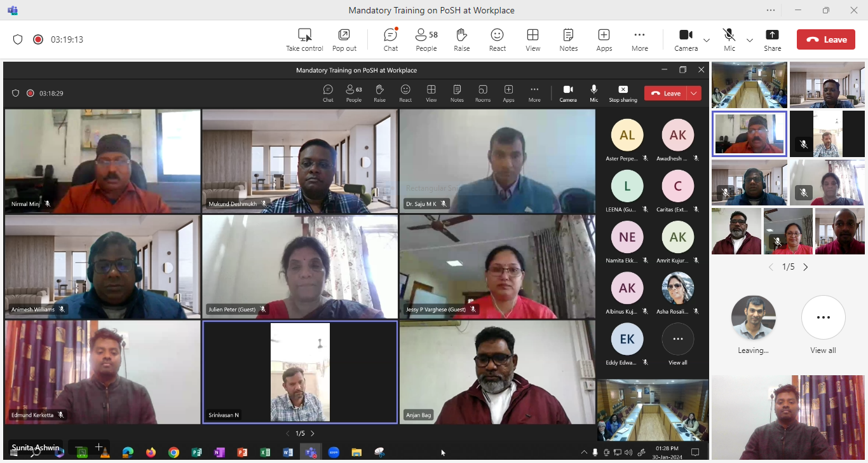This screenshot has width=868, height=463.
Task: Toggle the Camera on or off
Action: [x=686, y=39]
